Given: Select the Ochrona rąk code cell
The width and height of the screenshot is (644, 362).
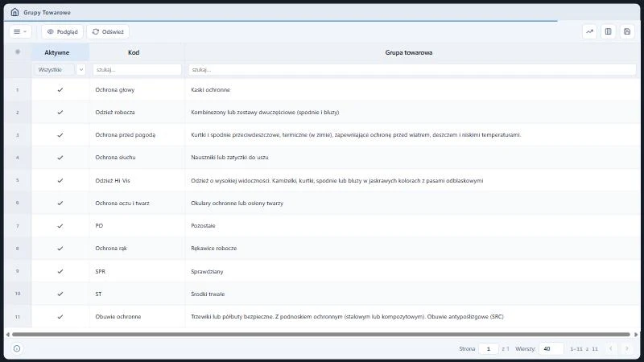Looking at the screenshot, I should [137, 249].
